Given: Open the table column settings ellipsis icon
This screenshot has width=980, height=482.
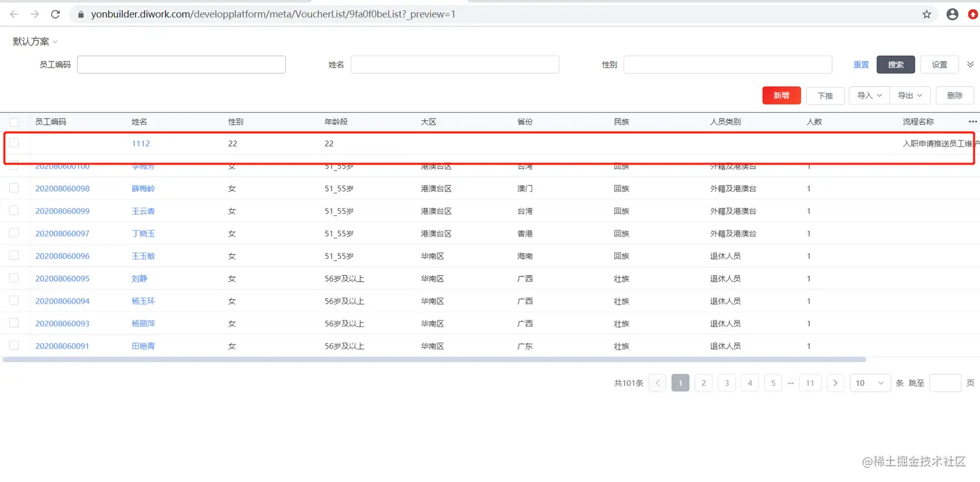Looking at the screenshot, I should click(972, 121).
